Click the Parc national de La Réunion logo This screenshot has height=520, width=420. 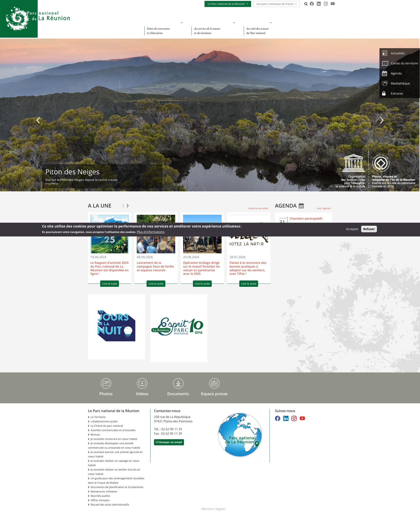pyautogui.click(x=35, y=19)
